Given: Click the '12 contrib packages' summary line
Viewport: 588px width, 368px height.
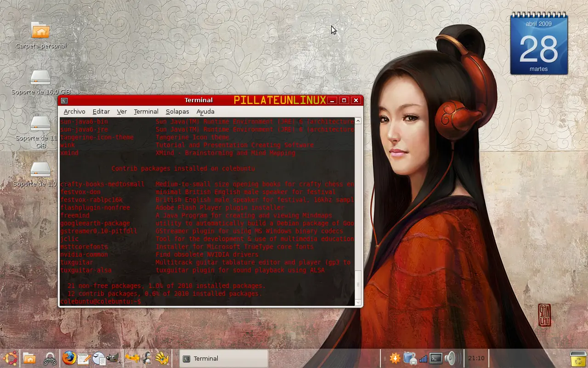Looking at the screenshot, I should coord(164,293).
